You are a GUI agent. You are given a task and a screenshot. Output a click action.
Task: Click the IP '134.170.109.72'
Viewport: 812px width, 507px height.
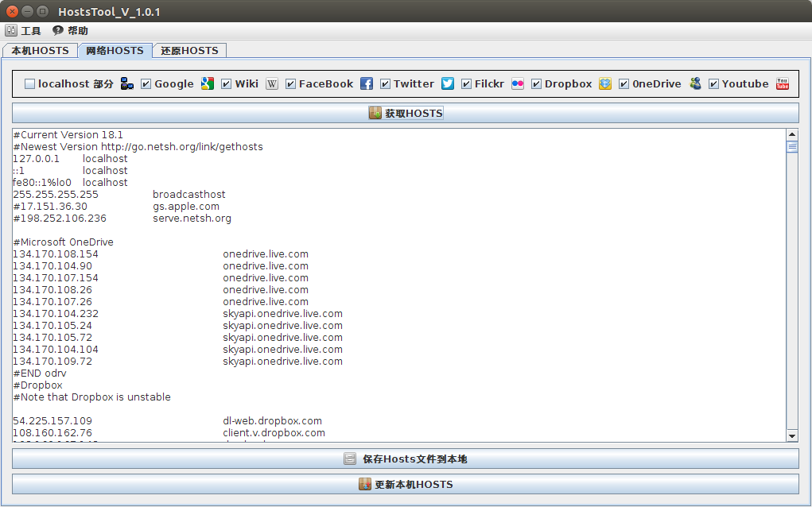pos(52,361)
